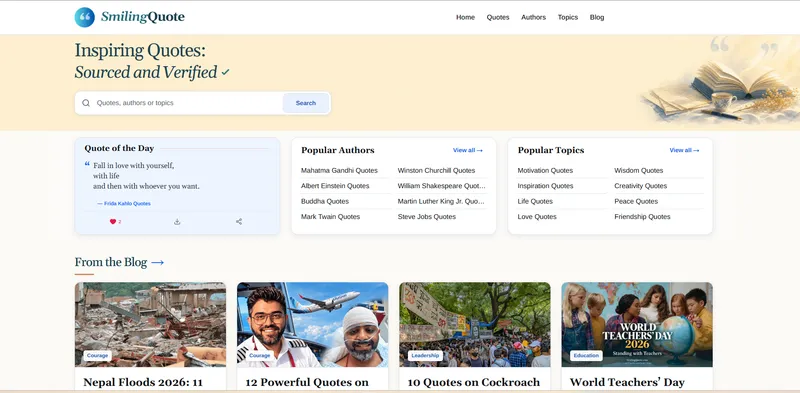Go to the Quotes menu item
The image size is (800, 393).
point(498,17)
